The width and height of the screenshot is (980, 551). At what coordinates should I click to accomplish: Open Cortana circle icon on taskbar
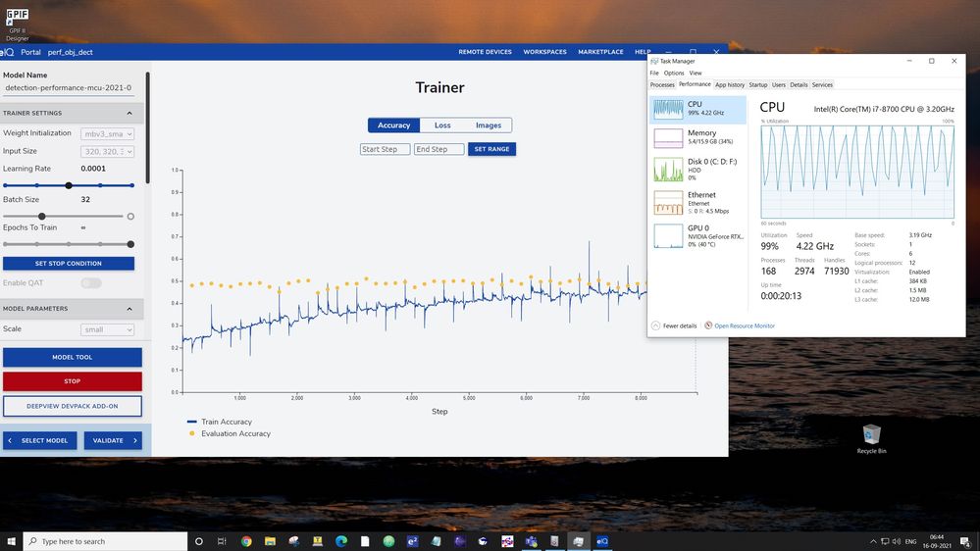pyautogui.click(x=199, y=541)
